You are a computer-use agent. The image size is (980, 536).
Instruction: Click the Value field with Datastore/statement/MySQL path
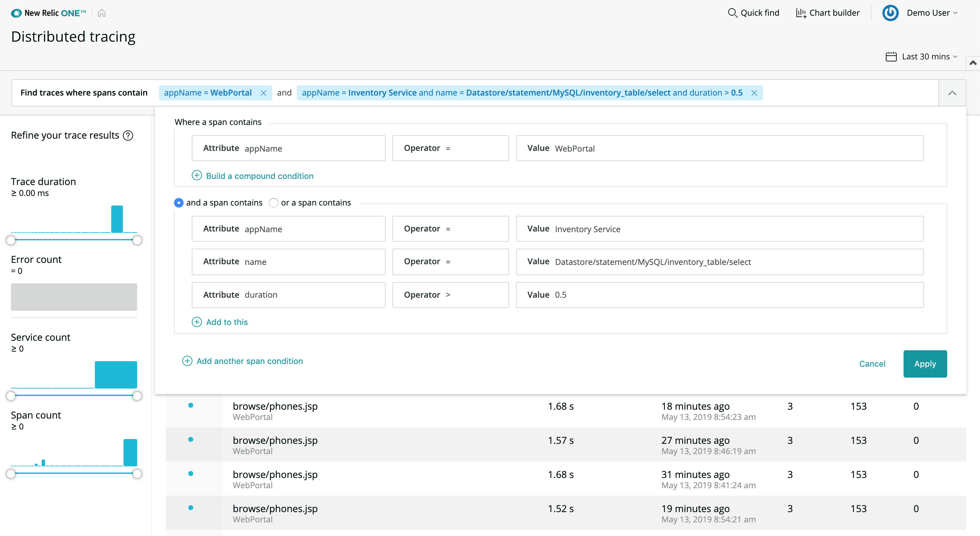[719, 262]
